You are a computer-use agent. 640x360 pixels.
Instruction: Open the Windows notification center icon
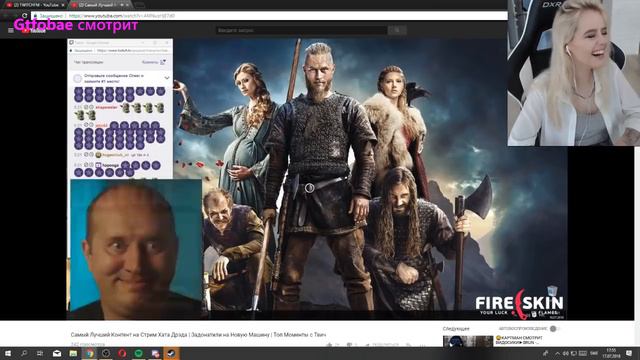click(x=629, y=353)
